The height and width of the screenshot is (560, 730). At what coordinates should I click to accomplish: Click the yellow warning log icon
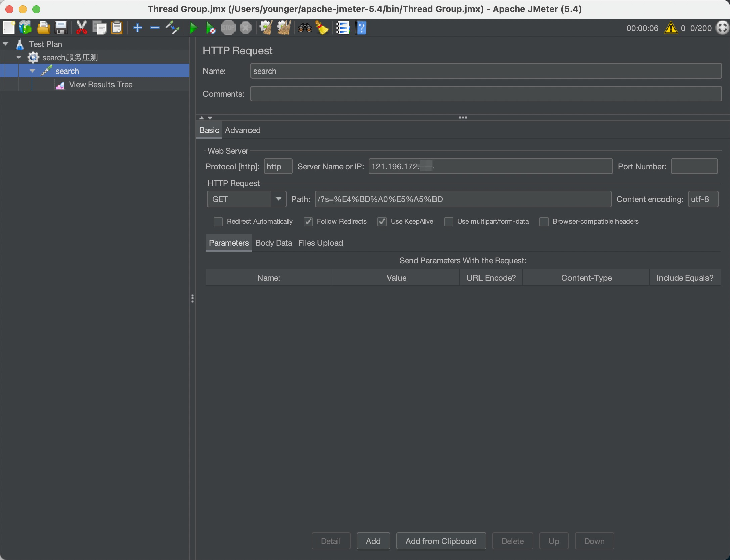pyautogui.click(x=671, y=28)
